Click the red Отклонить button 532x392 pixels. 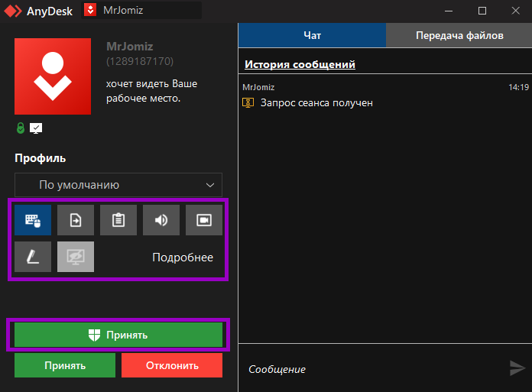coord(172,365)
